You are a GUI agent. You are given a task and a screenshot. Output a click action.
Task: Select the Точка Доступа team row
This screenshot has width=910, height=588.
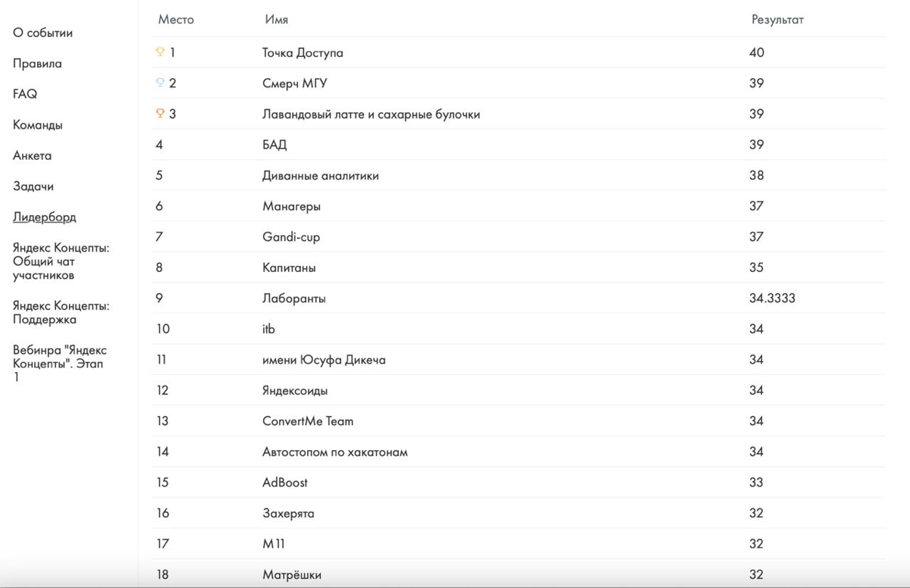pyautogui.click(x=519, y=52)
